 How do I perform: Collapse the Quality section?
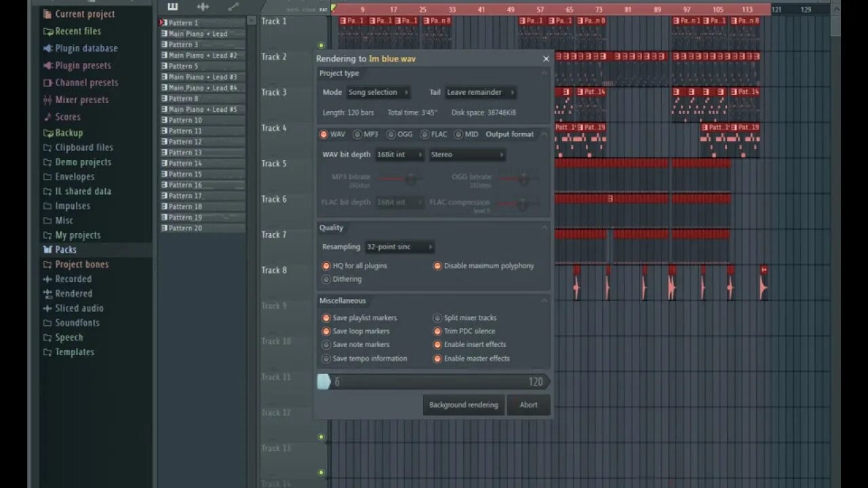(544, 228)
